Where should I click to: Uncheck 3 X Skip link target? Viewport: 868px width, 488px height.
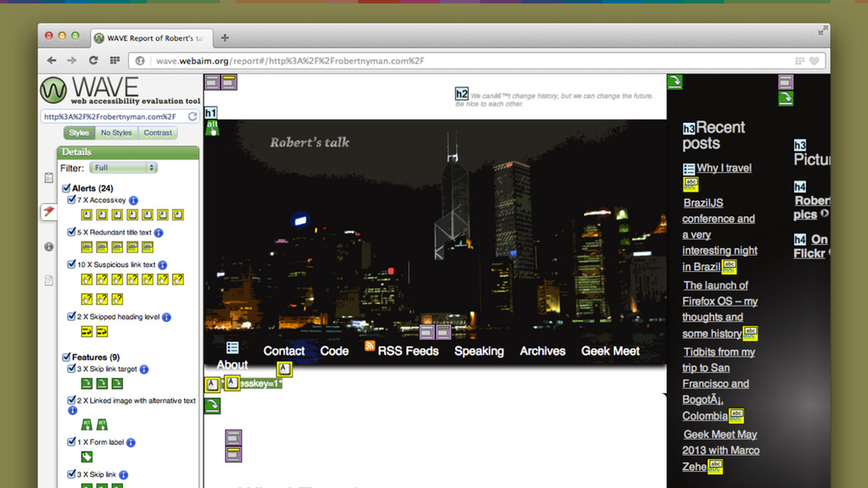point(71,369)
